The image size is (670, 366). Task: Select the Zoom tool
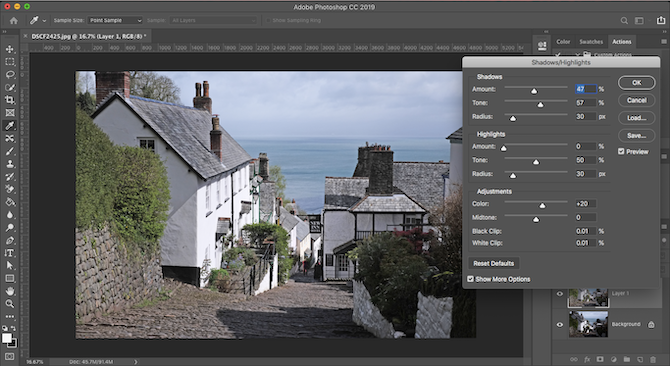[x=9, y=304]
